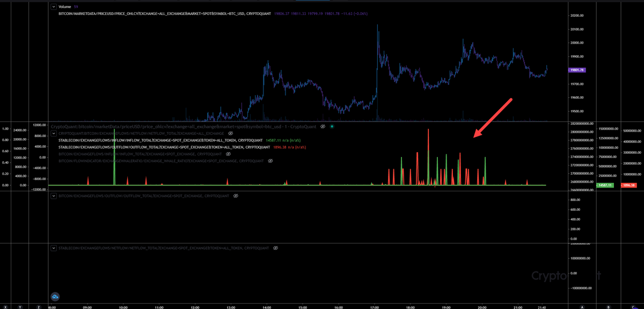The image size is (644, 309).
Task: Click the A scale button at bottom right
Action: coord(582,306)
